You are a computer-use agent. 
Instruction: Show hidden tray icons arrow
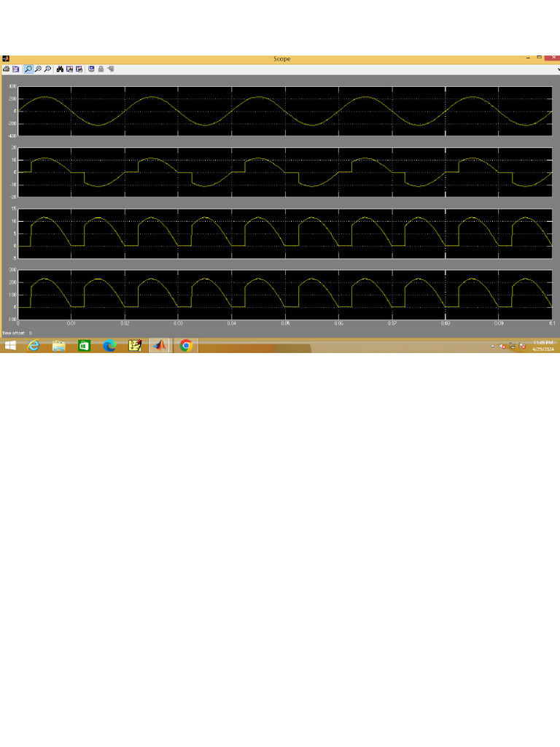(492, 347)
